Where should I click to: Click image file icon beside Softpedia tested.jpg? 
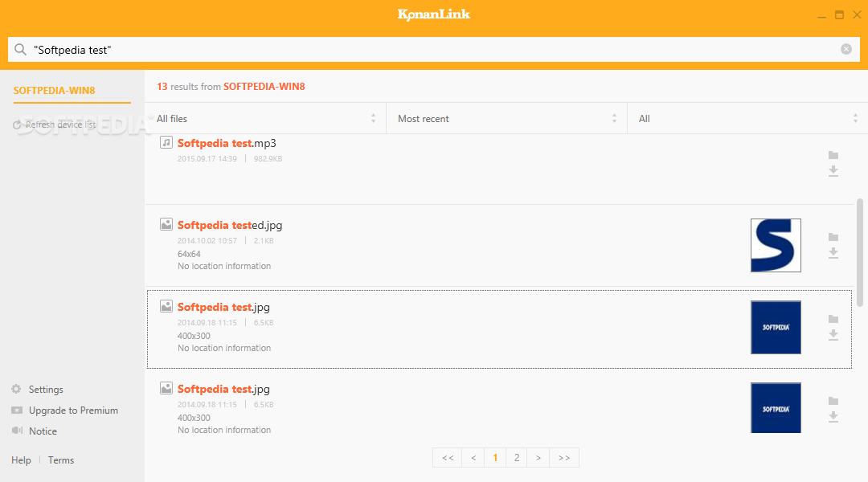click(166, 224)
